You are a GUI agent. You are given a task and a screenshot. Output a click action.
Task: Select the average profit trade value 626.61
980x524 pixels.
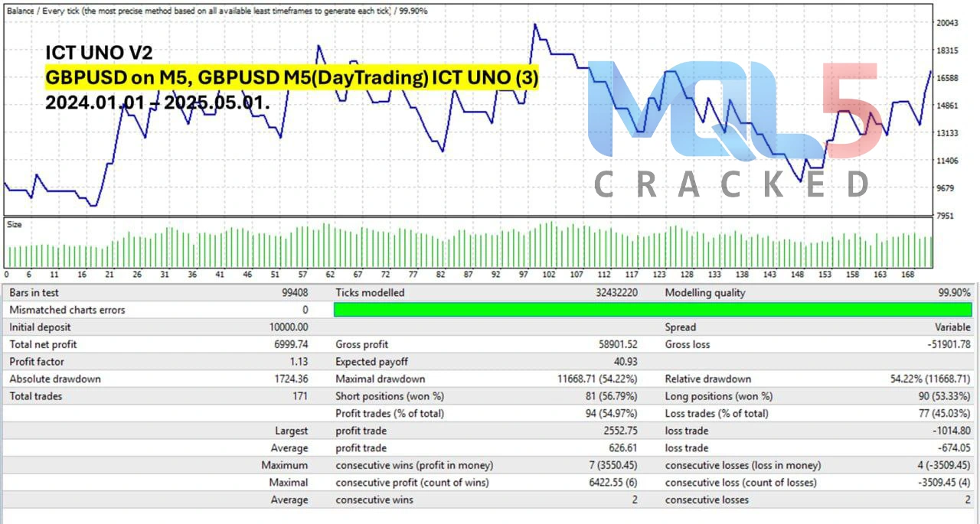(622, 448)
